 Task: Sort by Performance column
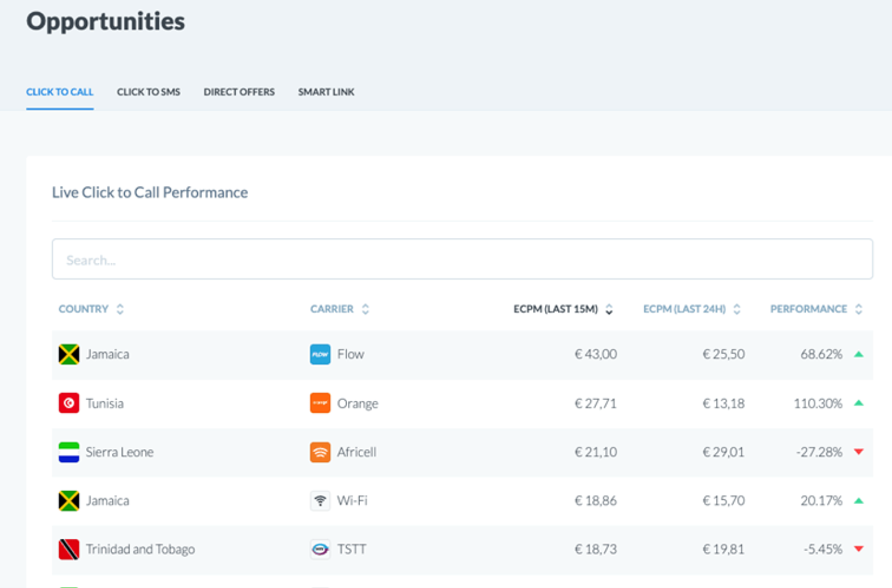point(859,309)
